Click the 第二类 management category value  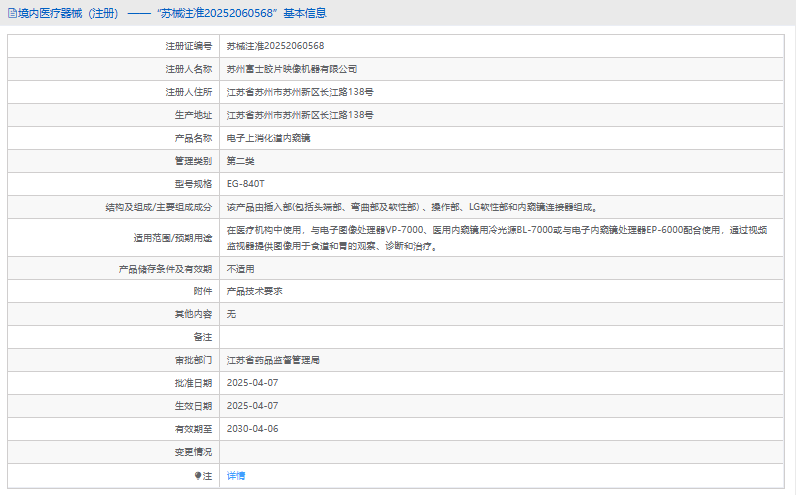[x=240, y=161]
